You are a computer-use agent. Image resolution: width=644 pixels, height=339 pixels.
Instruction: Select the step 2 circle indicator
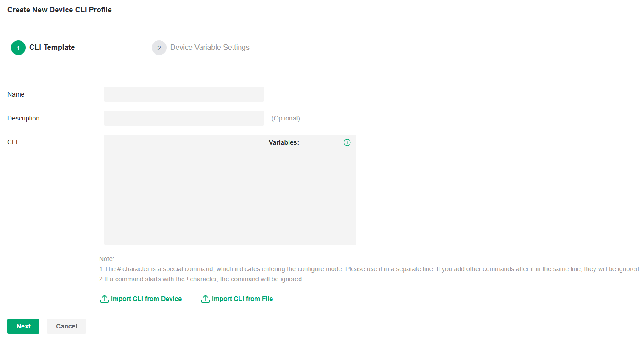pos(159,48)
